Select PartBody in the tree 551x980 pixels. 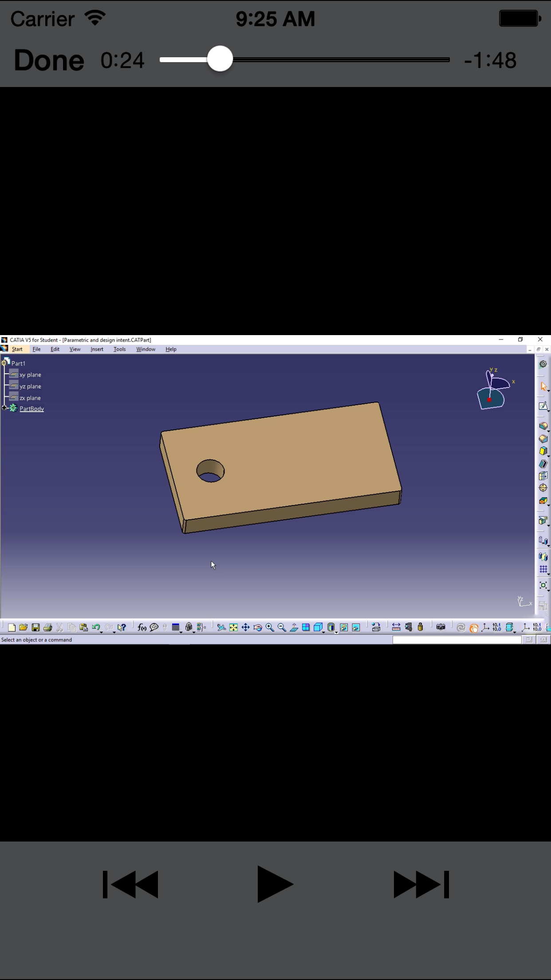click(31, 408)
